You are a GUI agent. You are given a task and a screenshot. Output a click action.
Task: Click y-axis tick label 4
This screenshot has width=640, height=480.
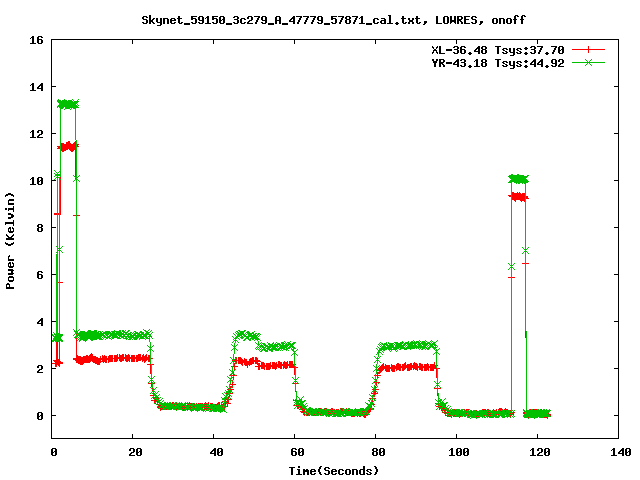tap(40, 322)
